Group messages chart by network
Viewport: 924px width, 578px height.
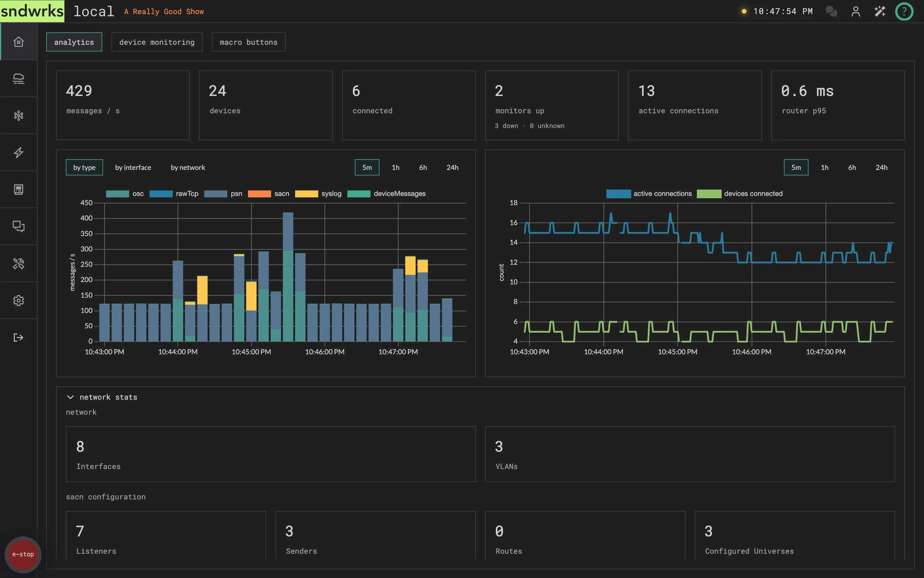pyautogui.click(x=188, y=167)
